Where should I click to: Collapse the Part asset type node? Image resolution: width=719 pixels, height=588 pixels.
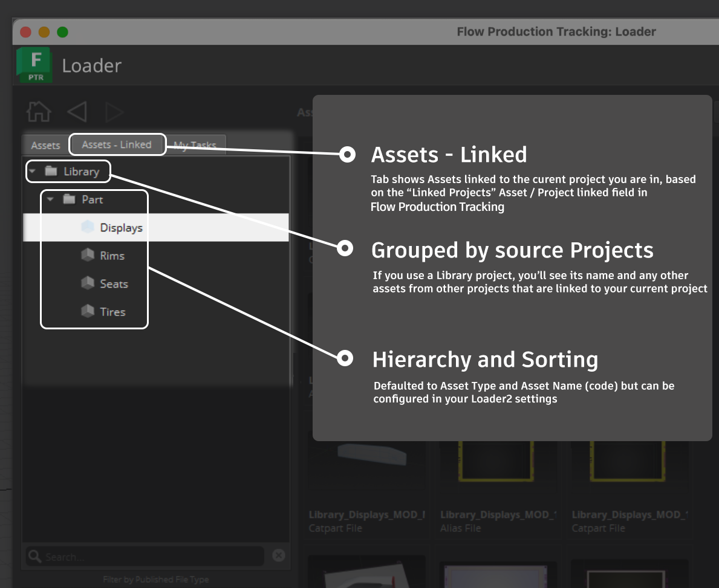click(x=50, y=199)
